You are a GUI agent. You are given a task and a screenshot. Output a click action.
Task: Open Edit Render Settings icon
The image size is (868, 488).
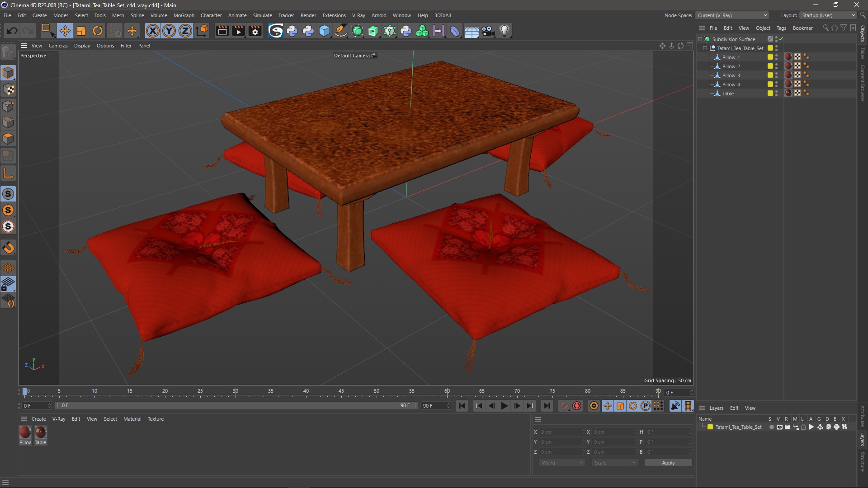click(255, 31)
